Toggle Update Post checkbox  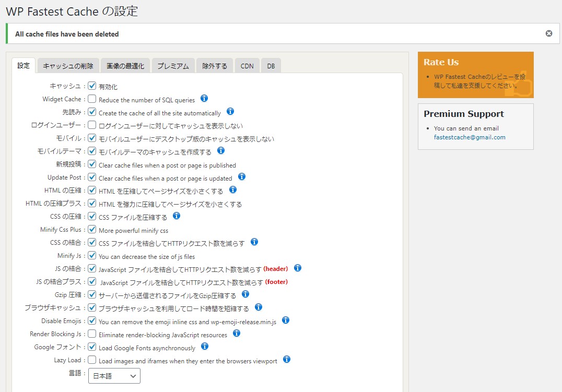(92, 177)
